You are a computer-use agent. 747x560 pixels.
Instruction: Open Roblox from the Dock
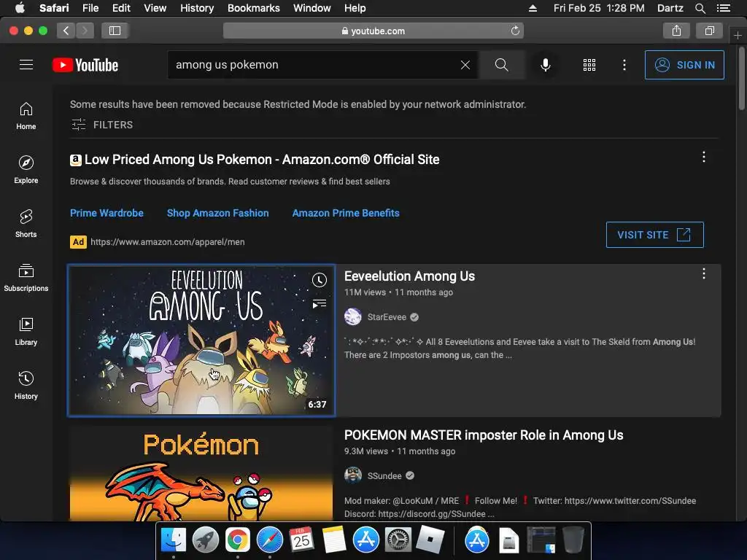click(430, 540)
